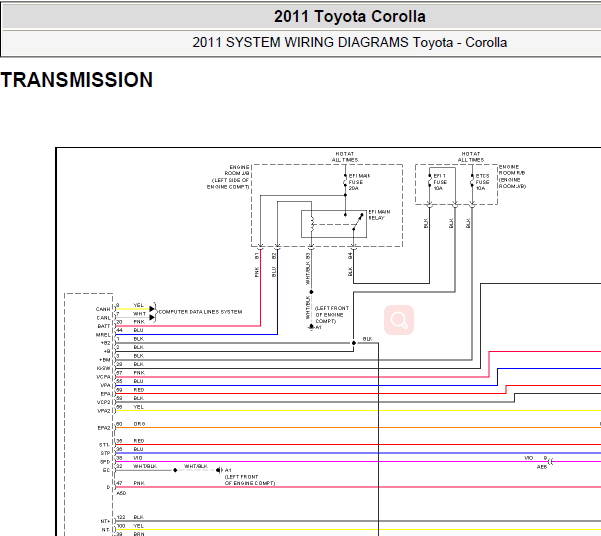
Task: Click the "SPD" terminal label
Action: click(105, 462)
